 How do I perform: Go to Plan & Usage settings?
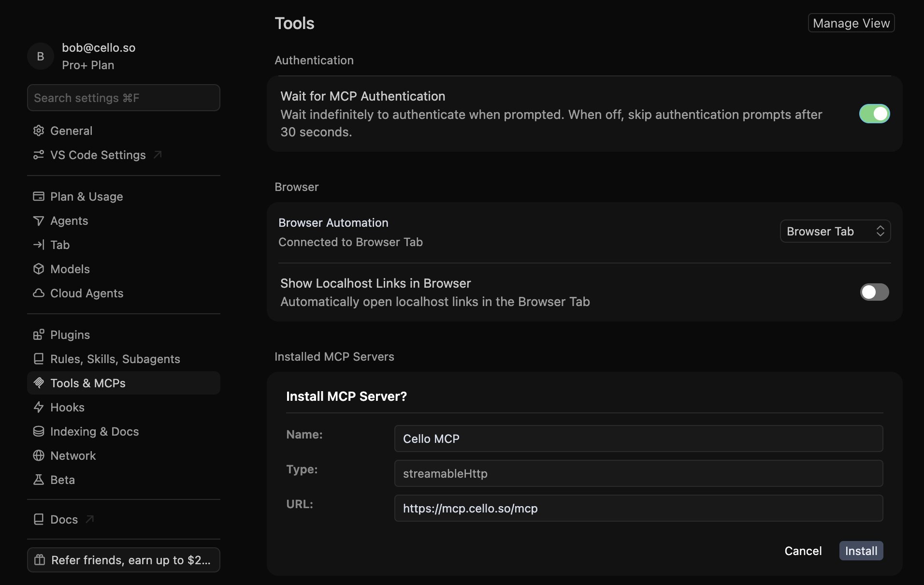click(x=124, y=196)
